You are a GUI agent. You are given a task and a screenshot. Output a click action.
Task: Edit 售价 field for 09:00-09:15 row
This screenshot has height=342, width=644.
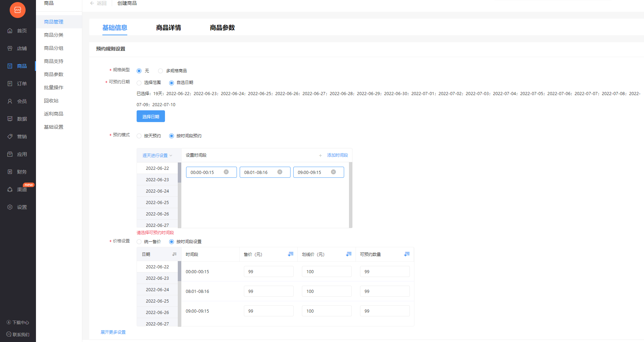tap(269, 311)
